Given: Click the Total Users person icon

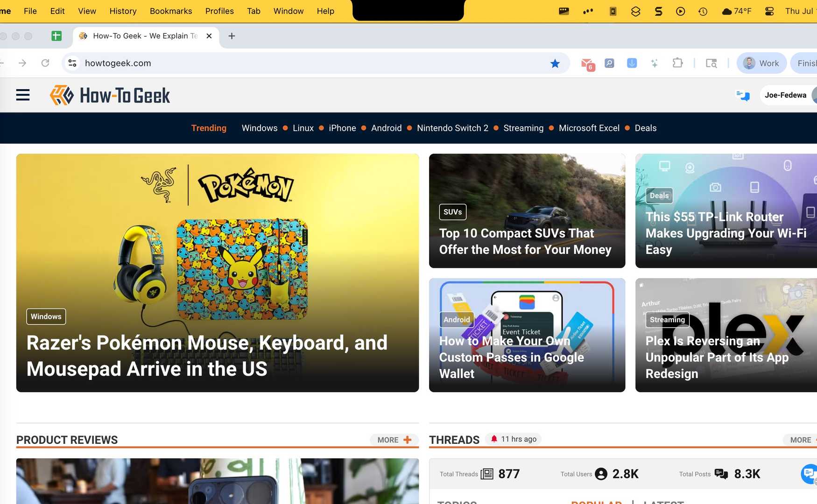Looking at the screenshot, I should [x=601, y=474].
